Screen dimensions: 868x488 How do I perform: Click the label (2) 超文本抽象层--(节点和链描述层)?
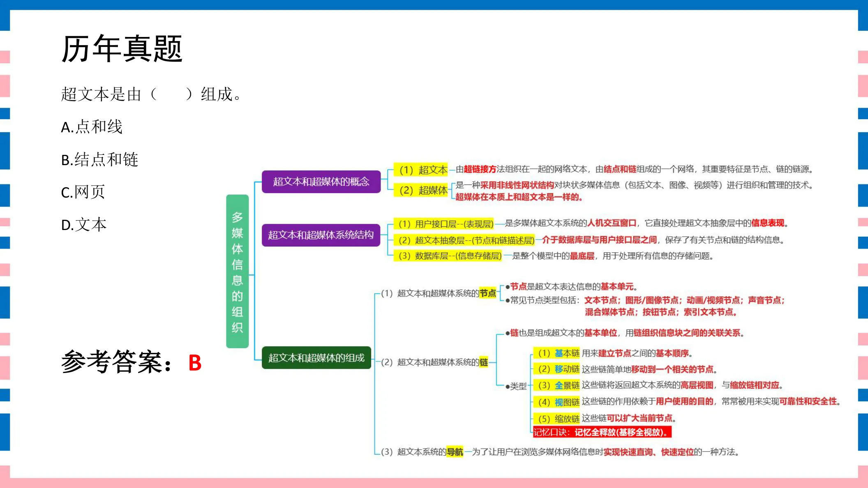[464, 240]
